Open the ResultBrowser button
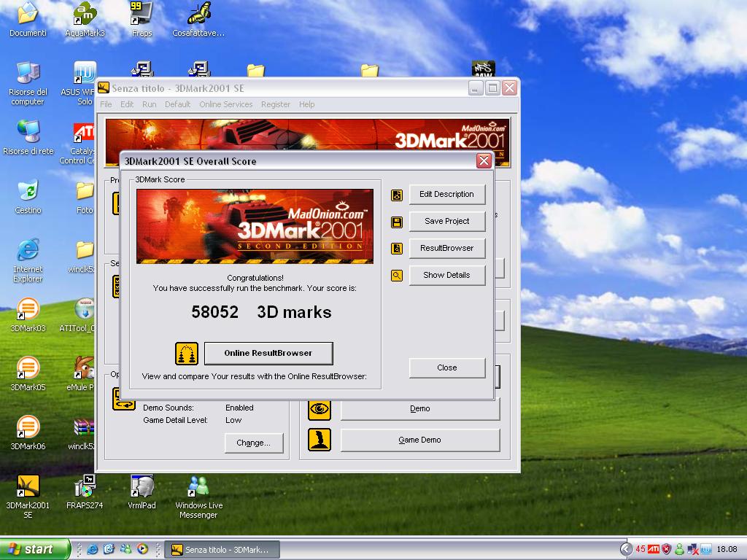The height and width of the screenshot is (560, 747). tap(447, 248)
